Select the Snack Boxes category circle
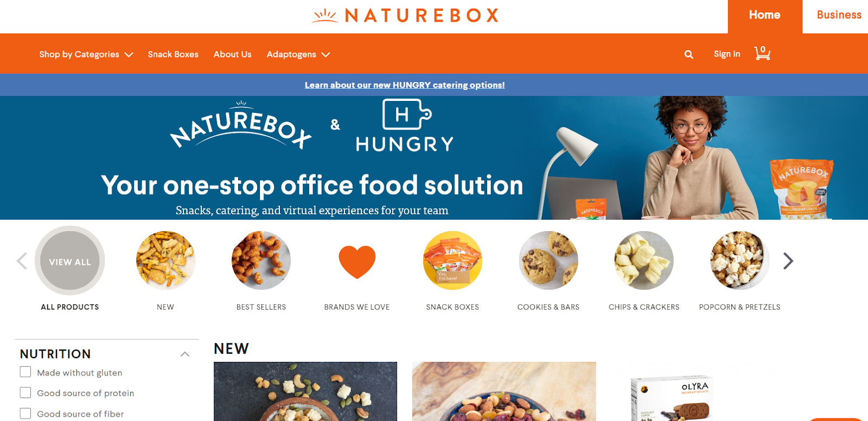Image resolution: width=868 pixels, height=421 pixels. pyautogui.click(x=452, y=260)
